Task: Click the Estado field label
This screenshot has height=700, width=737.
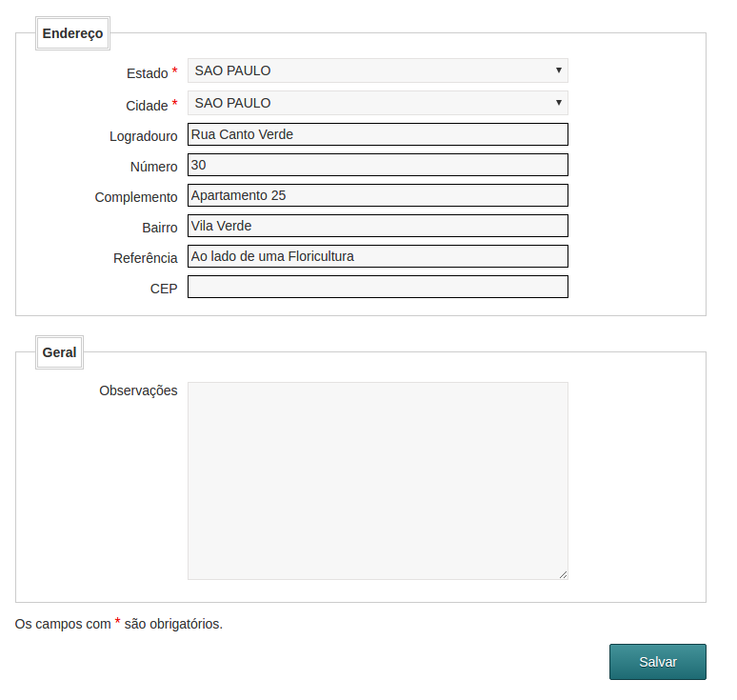Action: coord(146,73)
